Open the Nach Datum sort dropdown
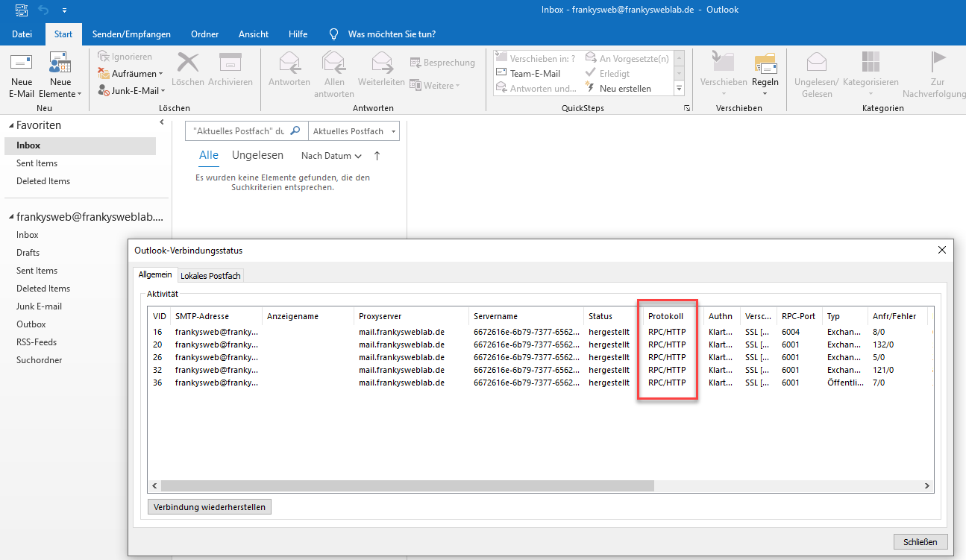Image resolution: width=966 pixels, height=560 pixels. click(x=331, y=156)
